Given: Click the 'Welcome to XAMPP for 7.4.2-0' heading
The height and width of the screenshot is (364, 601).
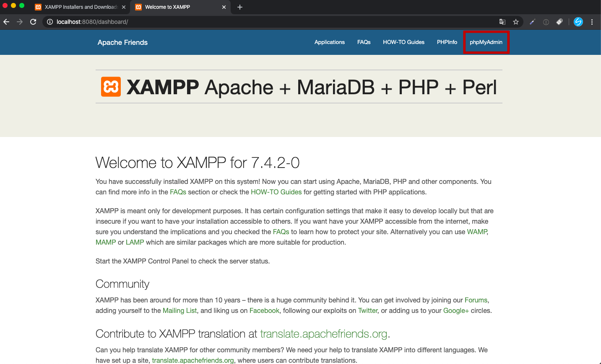Looking at the screenshot, I should coord(198,163).
